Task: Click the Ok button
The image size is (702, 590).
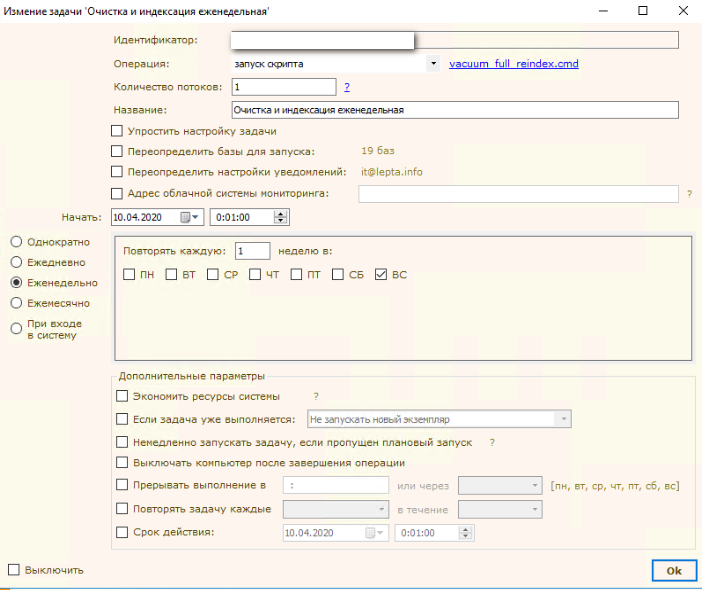Action: [x=674, y=571]
